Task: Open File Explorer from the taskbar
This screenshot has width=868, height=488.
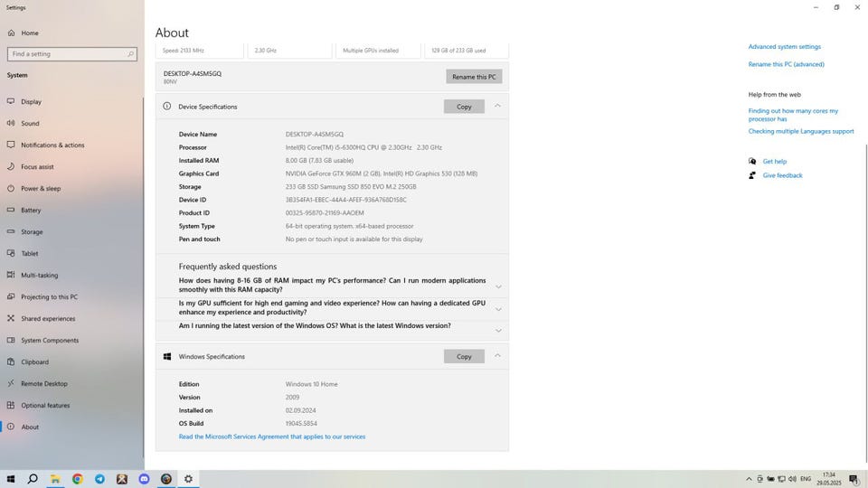Action: click(55, 479)
